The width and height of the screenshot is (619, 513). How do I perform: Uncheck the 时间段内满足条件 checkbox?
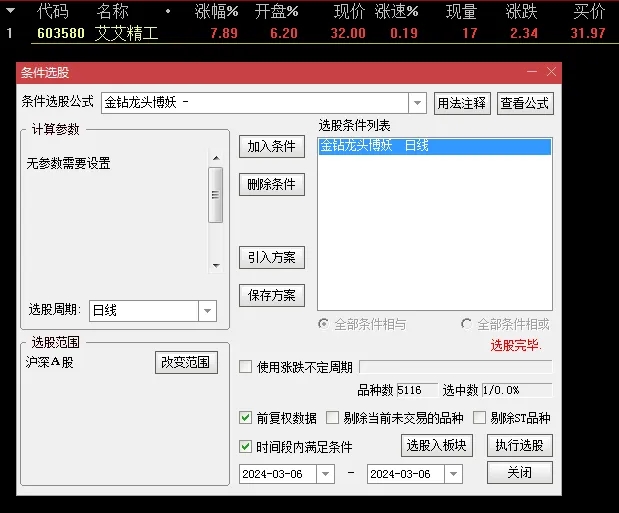click(x=246, y=447)
